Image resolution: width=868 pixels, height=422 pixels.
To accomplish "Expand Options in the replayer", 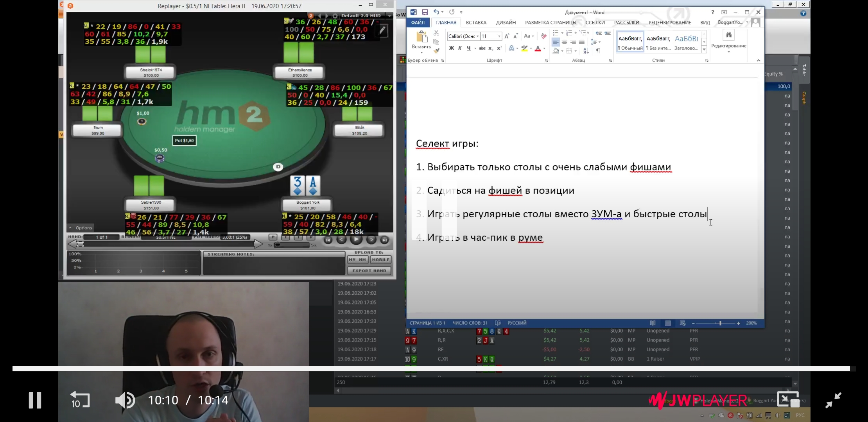I will (81, 228).
